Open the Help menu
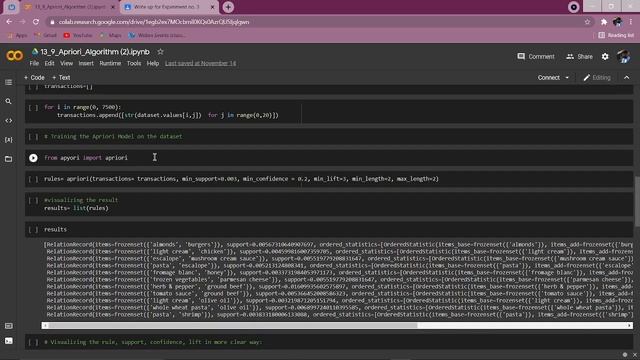This screenshot has height=360, width=640. (x=153, y=64)
